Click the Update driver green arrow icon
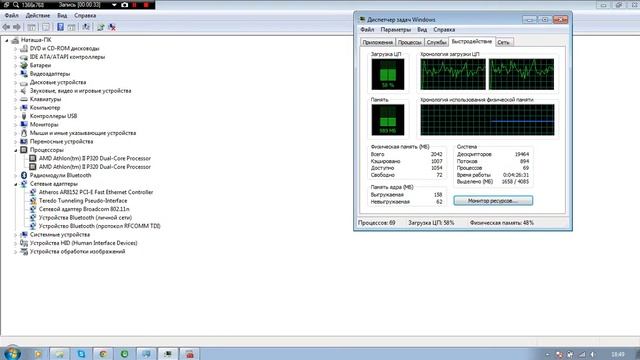This screenshot has height=360, width=640. point(100,27)
